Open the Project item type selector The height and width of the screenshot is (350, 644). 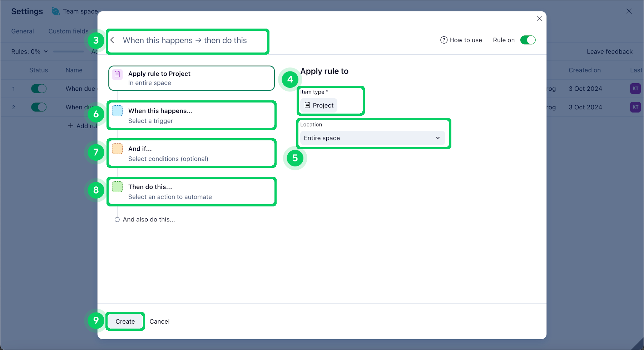(x=319, y=105)
